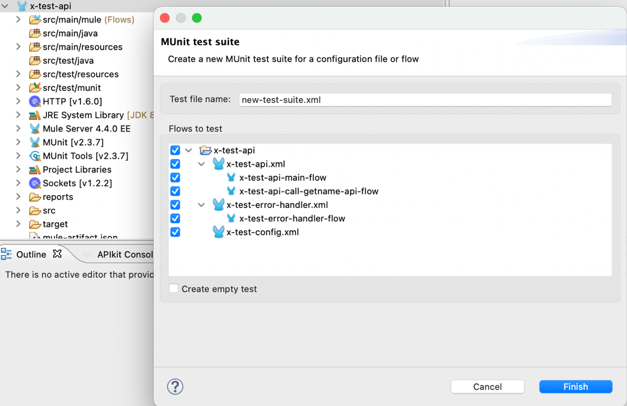Click the x-test-api.xml Mule file icon
This screenshot has height=406, width=627.
(x=218, y=164)
